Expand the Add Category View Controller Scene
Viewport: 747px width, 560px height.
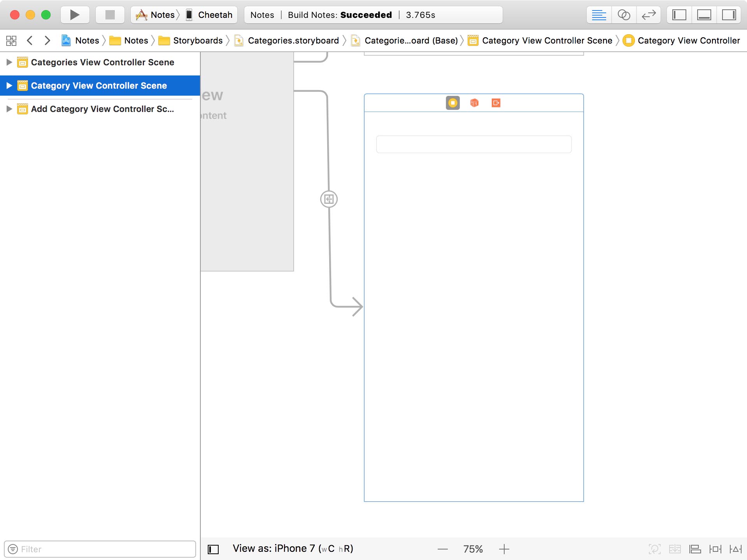click(x=9, y=109)
